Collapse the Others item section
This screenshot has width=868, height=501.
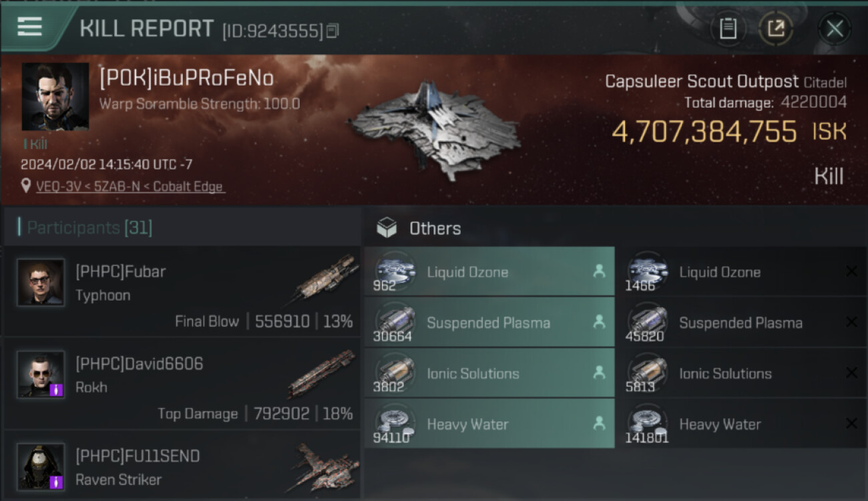[x=387, y=228]
